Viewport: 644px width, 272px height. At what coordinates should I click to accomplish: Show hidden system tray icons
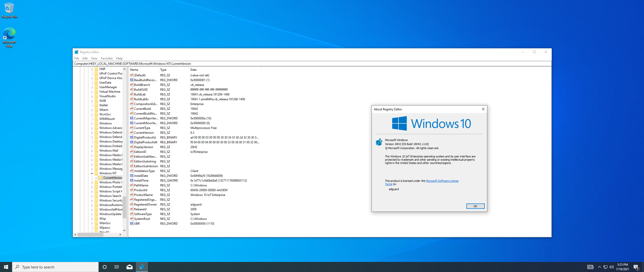(x=599, y=267)
